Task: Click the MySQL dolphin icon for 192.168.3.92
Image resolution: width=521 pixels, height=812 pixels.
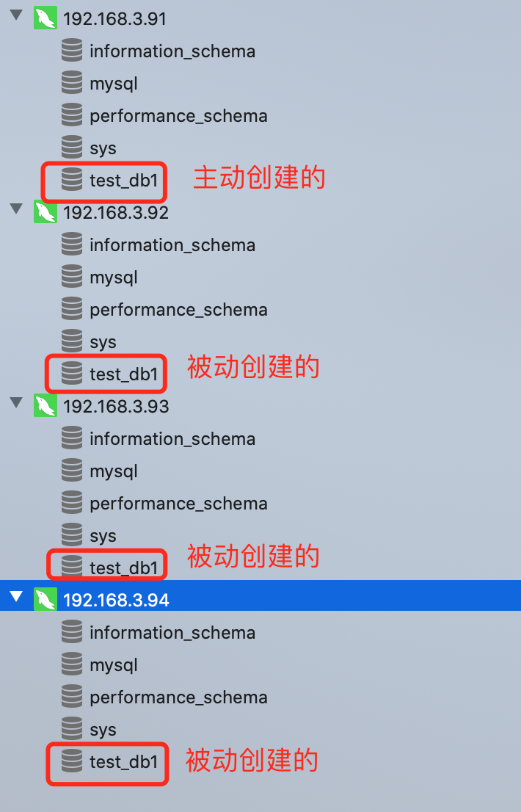Action: point(45,211)
